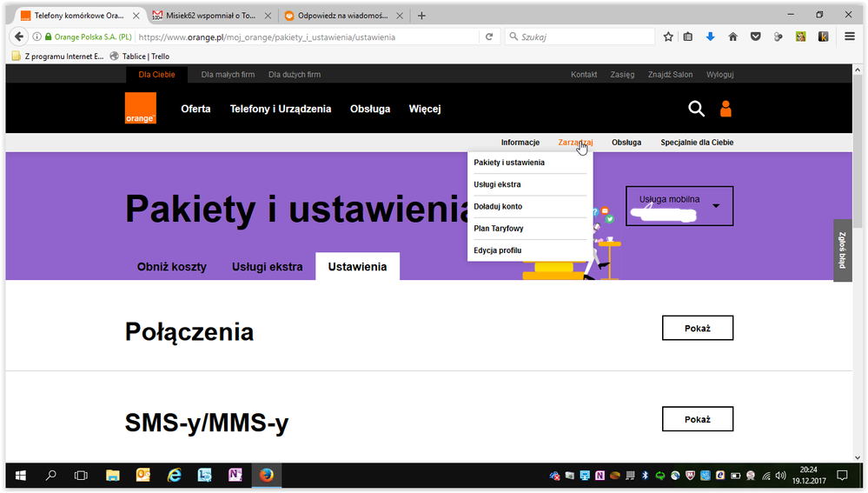Click Wyloguj link

click(719, 74)
